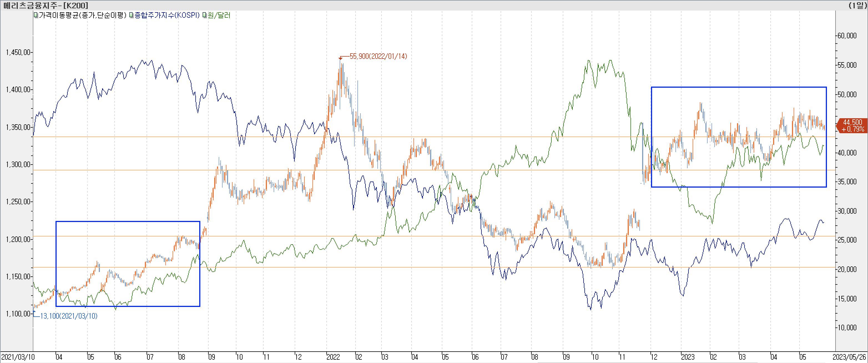Click the 메리츠금융지주-[K200] chart title

(46, 5)
